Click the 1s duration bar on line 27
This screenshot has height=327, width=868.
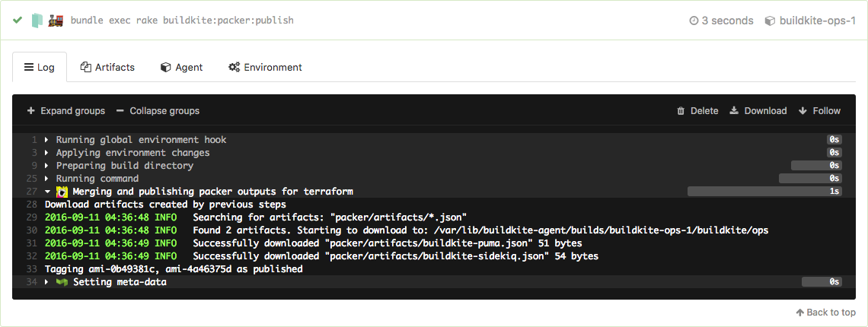pos(764,192)
